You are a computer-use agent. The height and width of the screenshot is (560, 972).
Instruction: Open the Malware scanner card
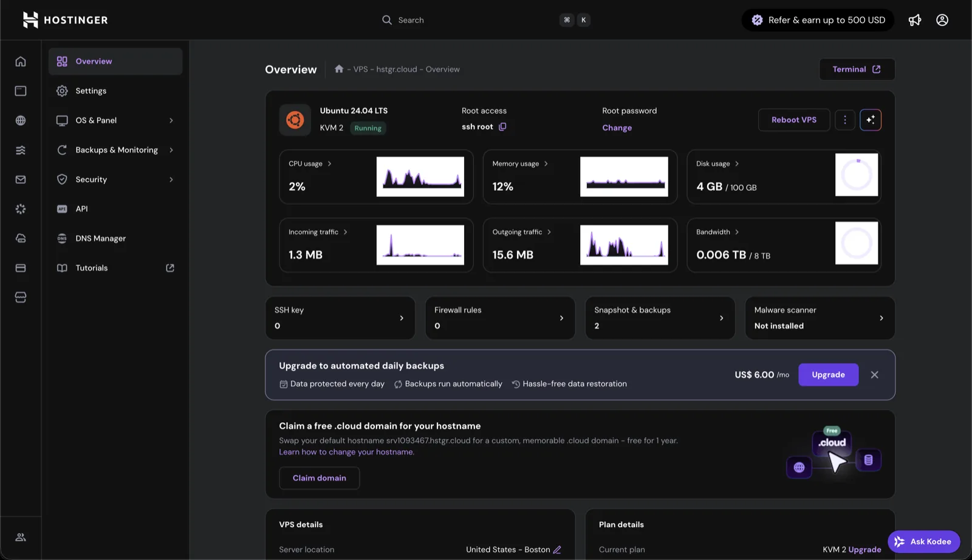(820, 318)
